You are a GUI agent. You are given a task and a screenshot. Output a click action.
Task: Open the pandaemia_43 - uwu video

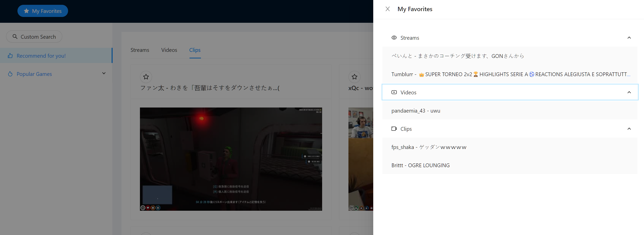pyautogui.click(x=416, y=111)
